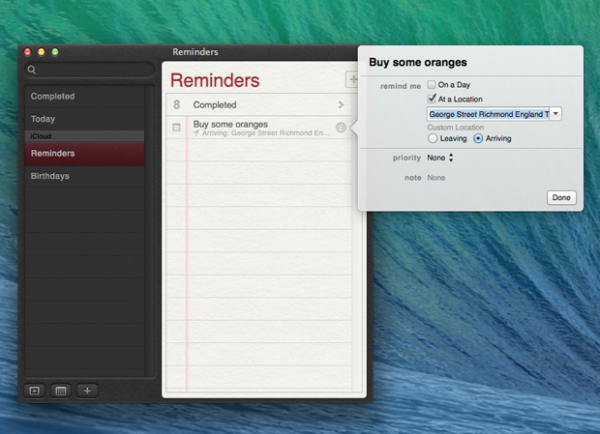Screen dimensions: 600x434
Task: Open info icon for Buy some oranges
Action: pos(341,127)
